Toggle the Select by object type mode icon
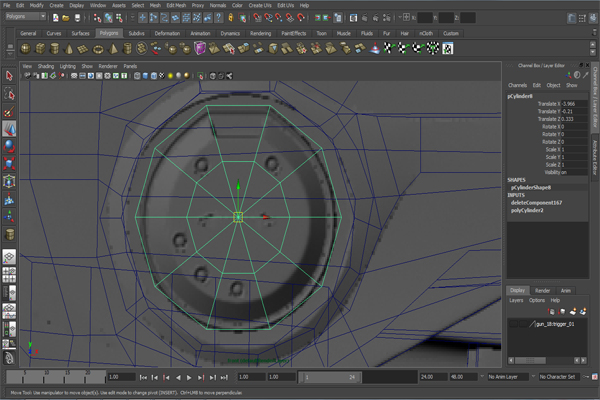This screenshot has width=600, height=400. pyautogui.click(x=109, y=18)
